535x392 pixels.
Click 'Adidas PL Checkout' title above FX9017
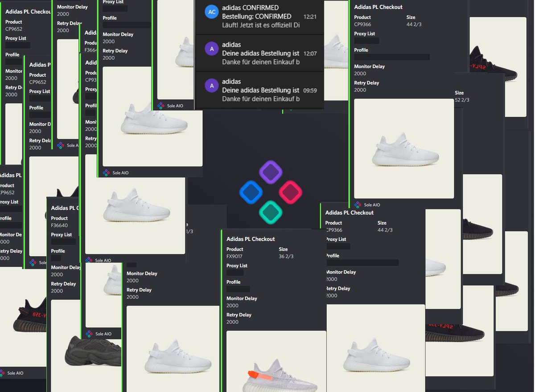tap(251, 239)
